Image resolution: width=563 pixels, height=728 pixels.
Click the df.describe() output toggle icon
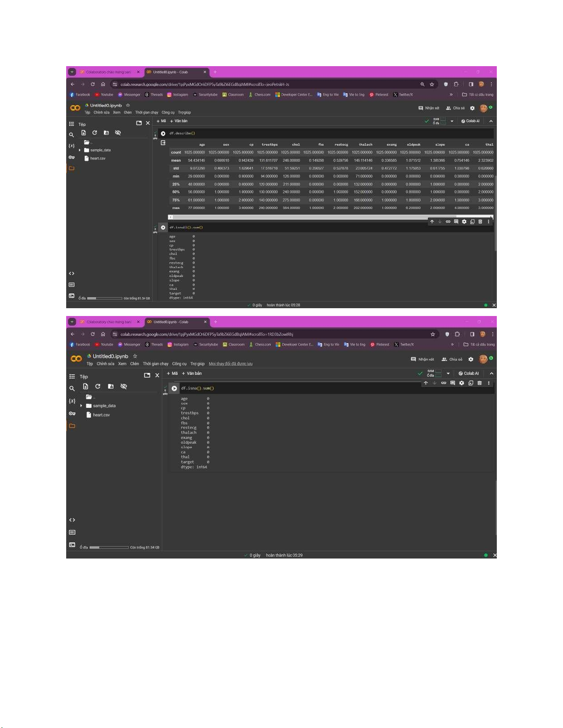pos(163,143)
